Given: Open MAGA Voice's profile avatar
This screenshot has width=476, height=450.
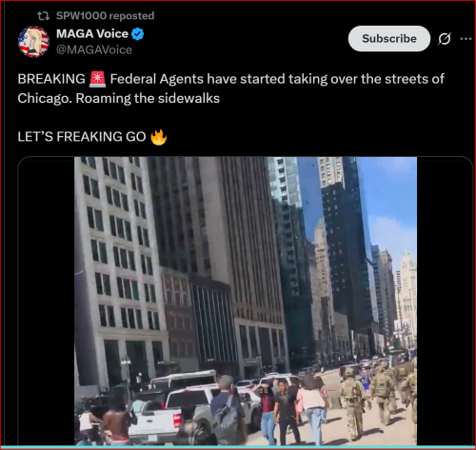Looking at the screenshot, I should (33, 42).
